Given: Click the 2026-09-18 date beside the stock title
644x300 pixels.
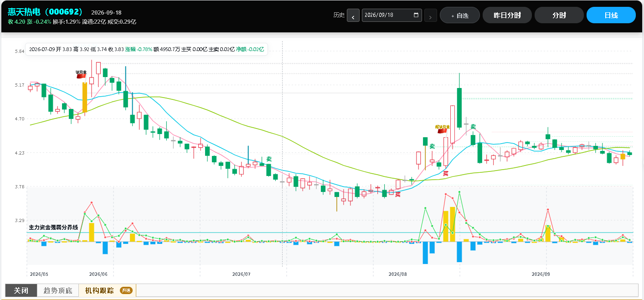Looking at the screenshot, I should coord(106,12).
